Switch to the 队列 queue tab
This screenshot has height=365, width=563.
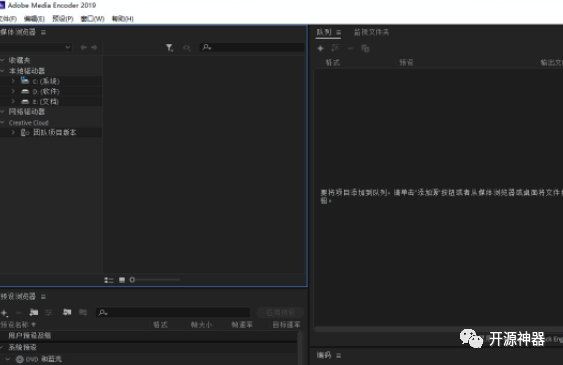(324, 32)
